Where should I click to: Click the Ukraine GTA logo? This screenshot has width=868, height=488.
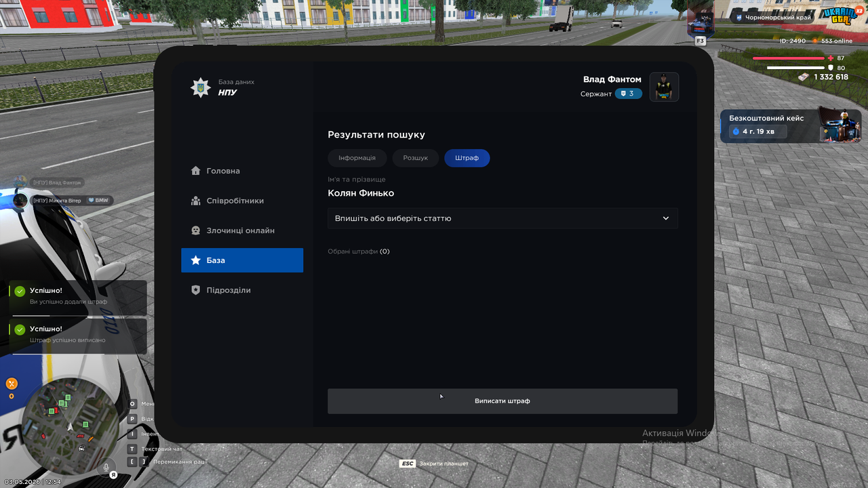click(x=840, y=15)
